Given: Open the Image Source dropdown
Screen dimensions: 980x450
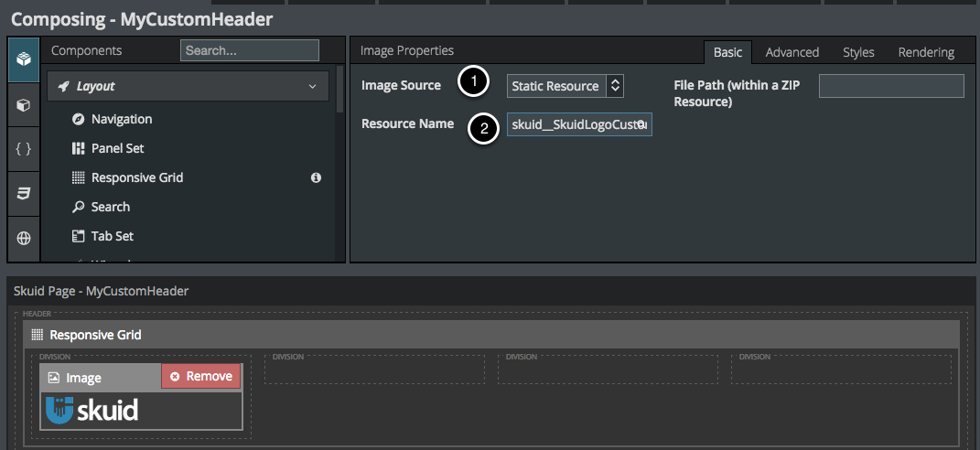Looking at the screenshot, I should point(565,86).
